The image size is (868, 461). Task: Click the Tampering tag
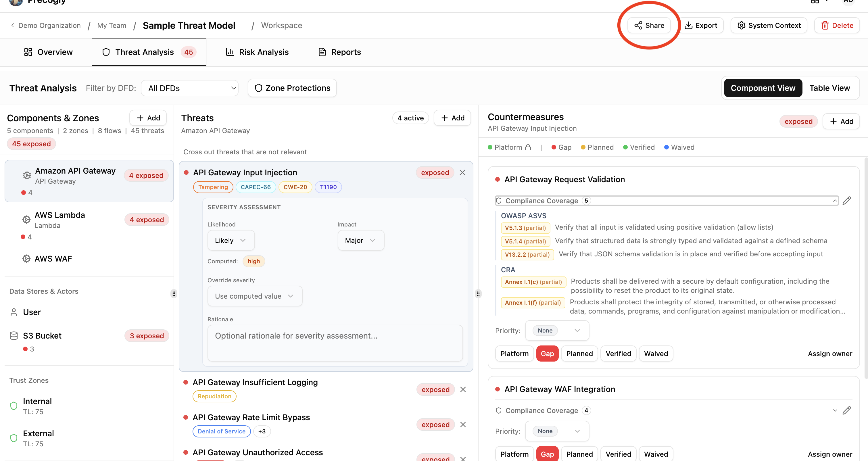point(213,187)
